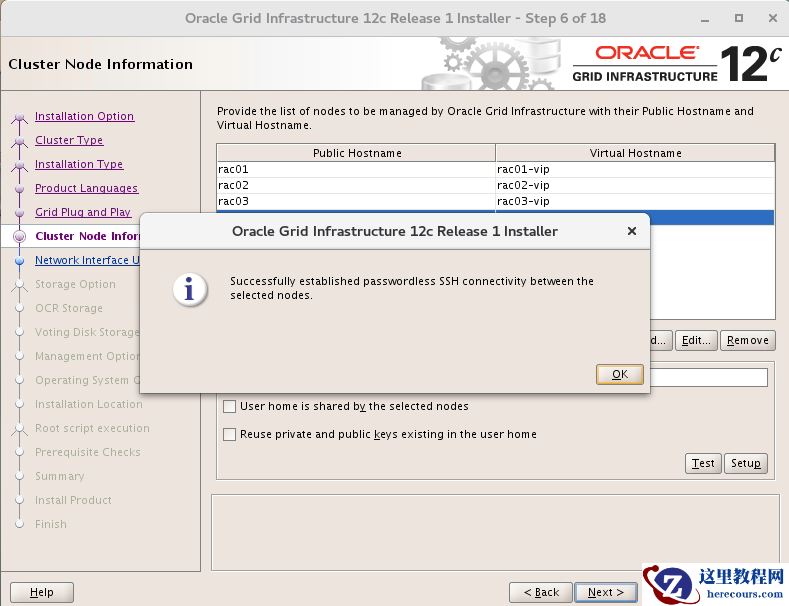Click the Summary step
Viewport: 789px width, 606px height.
coord(60,476)
